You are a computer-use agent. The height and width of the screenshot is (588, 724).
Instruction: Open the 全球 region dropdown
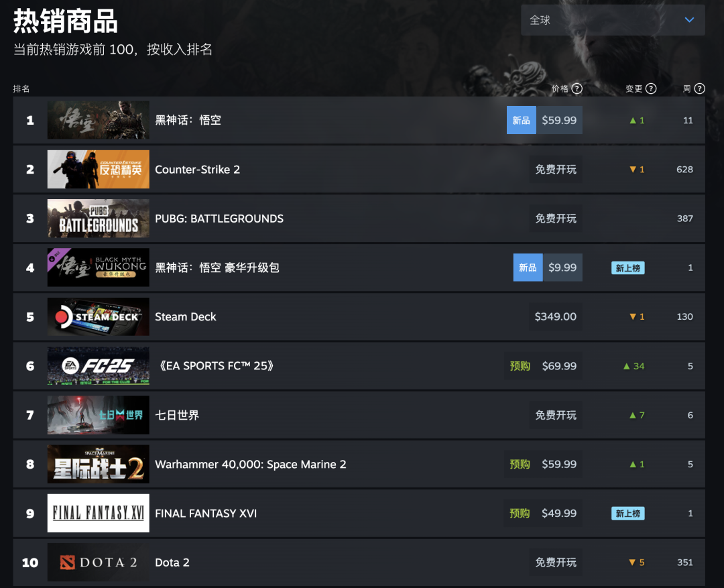pyautogui.click(x=613, y=20)
